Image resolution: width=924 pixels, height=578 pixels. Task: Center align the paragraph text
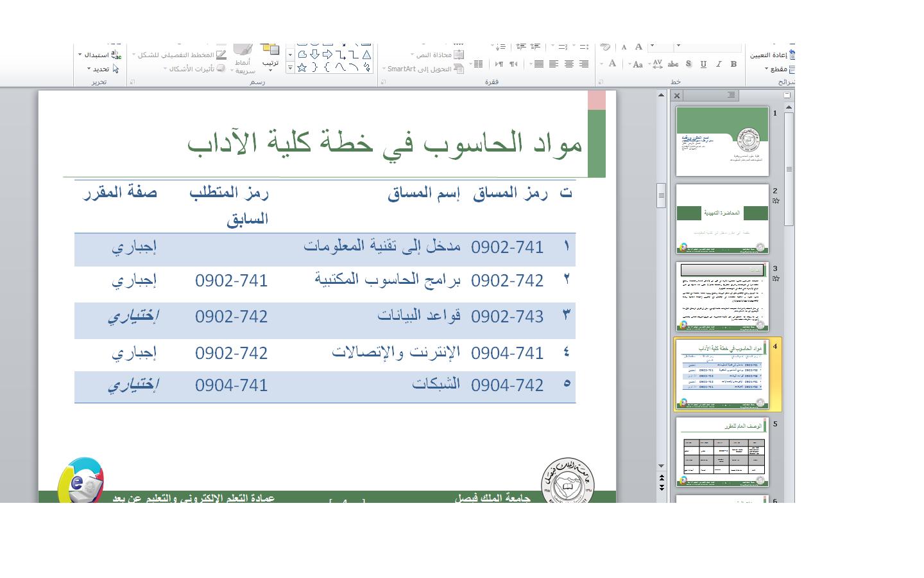pos(569,64)
